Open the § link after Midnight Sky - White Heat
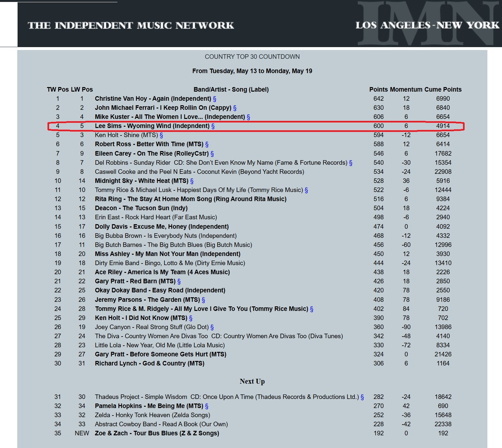Screen dimensions: 502x448 pos(192,181)
